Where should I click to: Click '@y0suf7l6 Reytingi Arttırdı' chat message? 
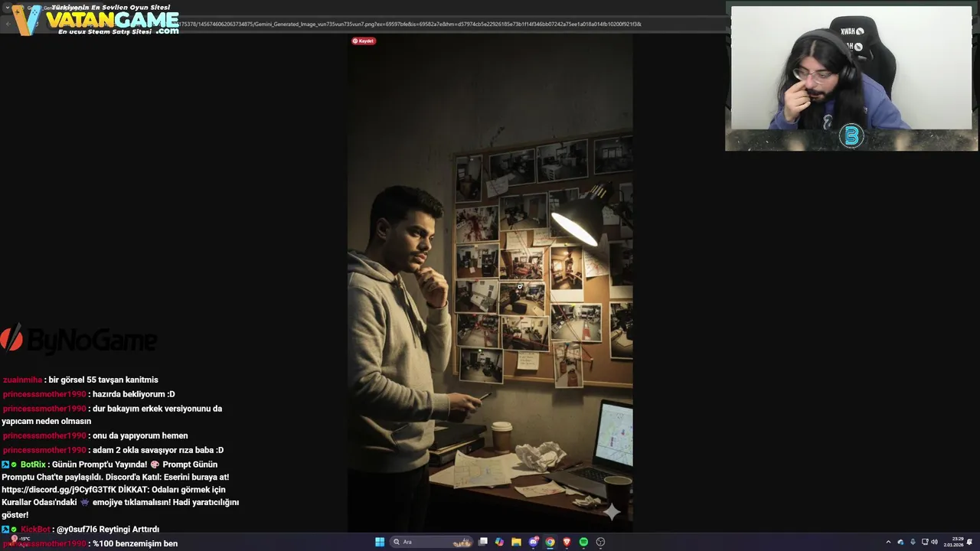(108, 529)
